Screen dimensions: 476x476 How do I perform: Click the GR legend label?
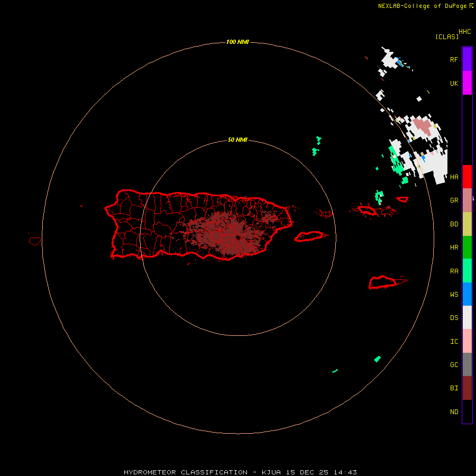[454, 200]
